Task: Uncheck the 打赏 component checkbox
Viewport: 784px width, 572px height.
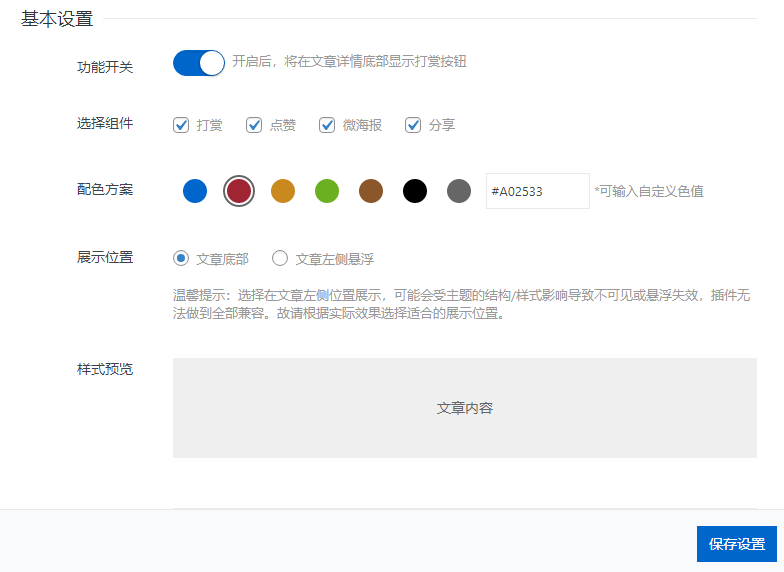Action: point(181,125)
